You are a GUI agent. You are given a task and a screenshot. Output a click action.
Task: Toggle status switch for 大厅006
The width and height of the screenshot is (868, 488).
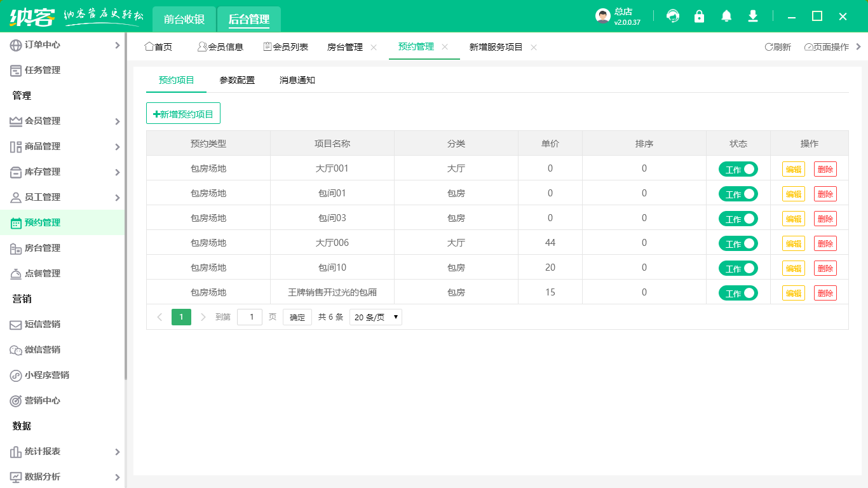[x=738, y=243]
